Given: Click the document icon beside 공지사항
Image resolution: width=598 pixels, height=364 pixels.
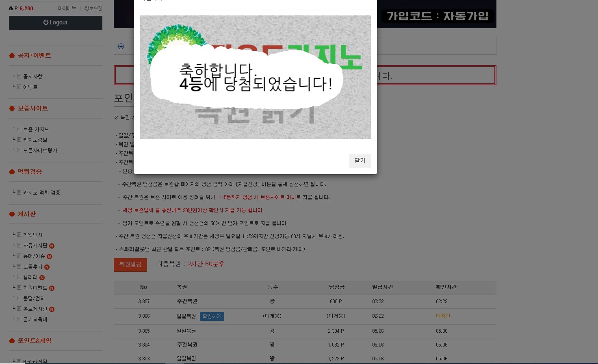Looking at the screenshot, I should click(x=19, y=76).
